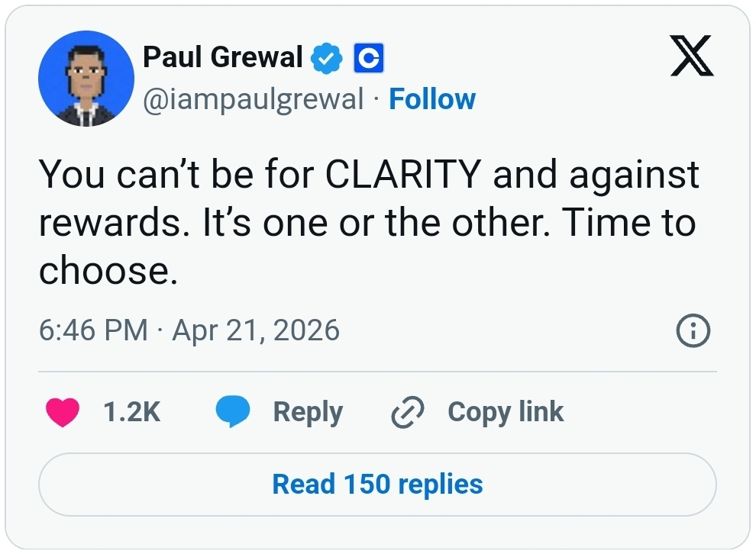Click the Coinbase affiliation badge icon

368,59
